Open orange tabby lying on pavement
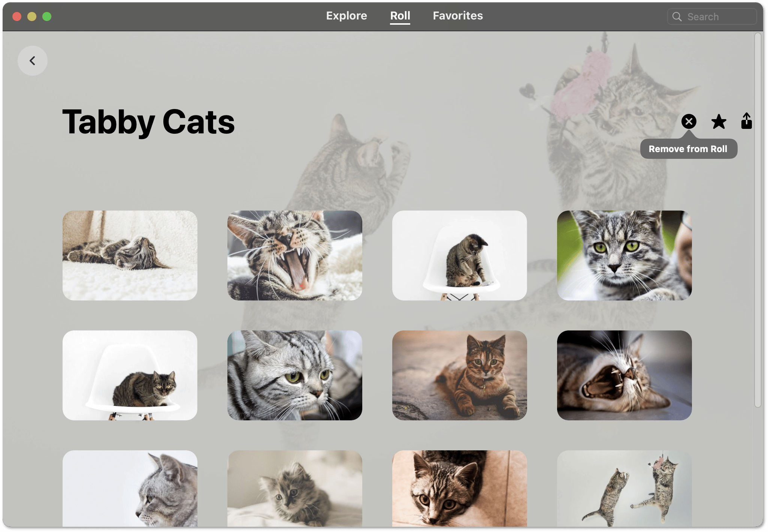This screenshot has width=768, height=532. [459, 375]
